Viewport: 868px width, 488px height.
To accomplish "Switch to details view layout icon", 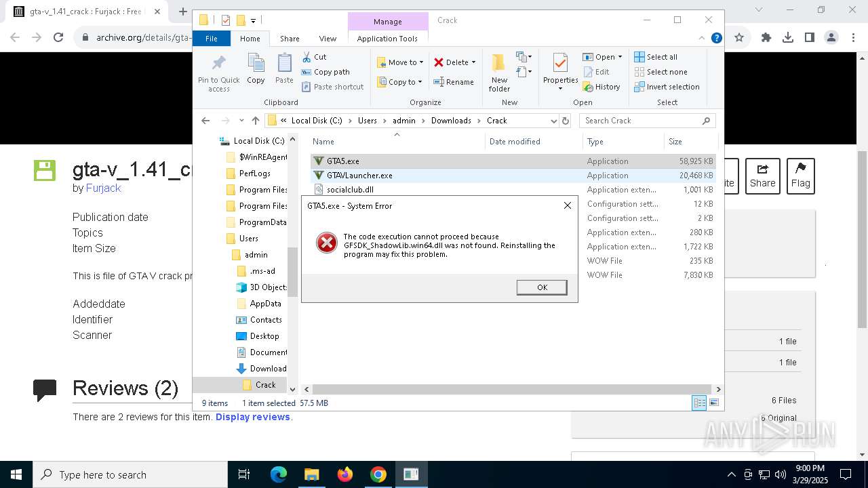I will pos(699,403).
